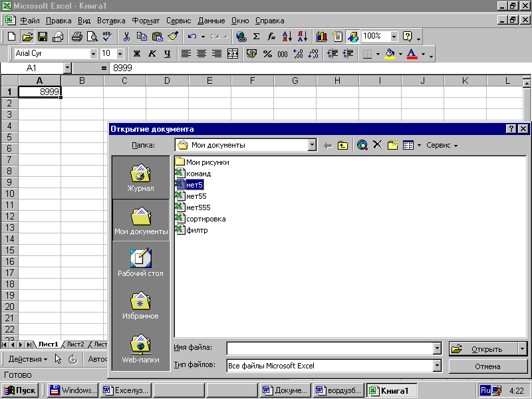This screenshot has width=532, height=399.
Task: Open the Сервис dropdown in dialog
Action: (442, 145)
